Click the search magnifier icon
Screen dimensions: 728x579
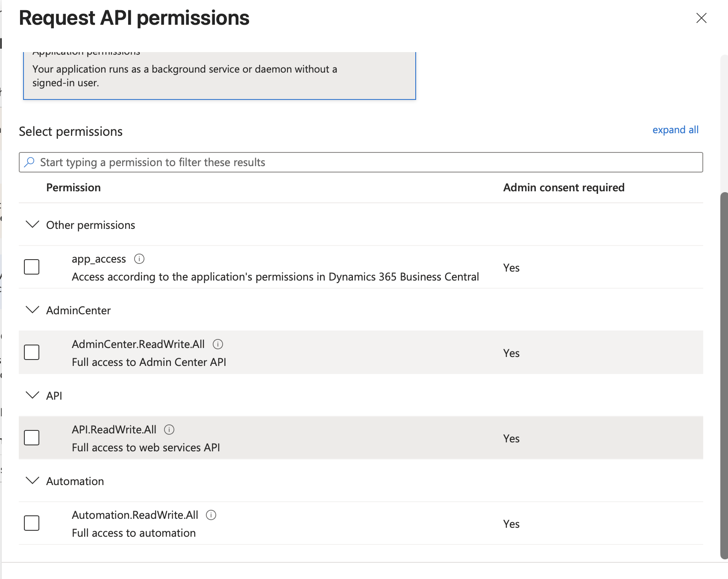point(29,162)
